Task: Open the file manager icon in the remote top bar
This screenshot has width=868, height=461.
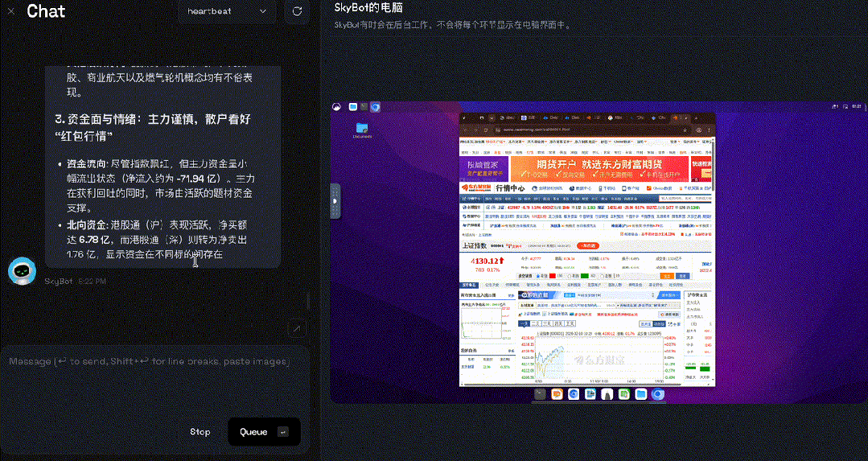Action: [x=352, y=107]
